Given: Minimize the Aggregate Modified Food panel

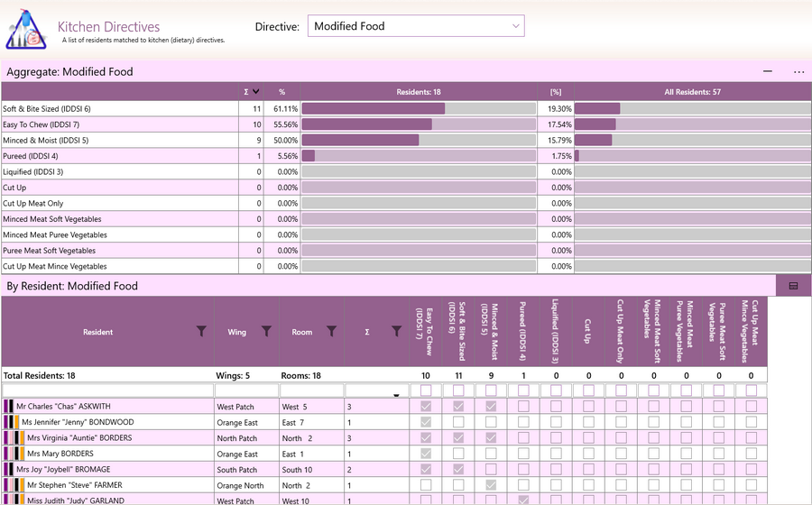Looking at the screenshot, I should pos(768,71).
